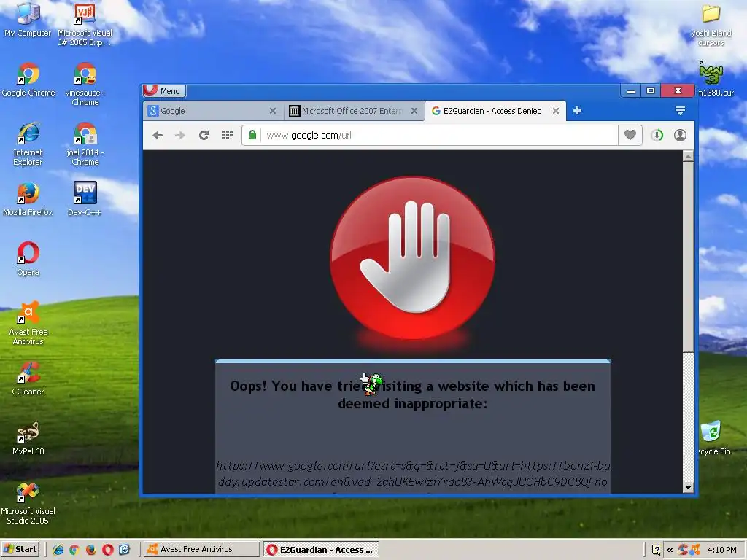Viewport: 747px width, 560px height.
Task: Launch Internet Explorer from Quick Launch
Action: (58, 550)
